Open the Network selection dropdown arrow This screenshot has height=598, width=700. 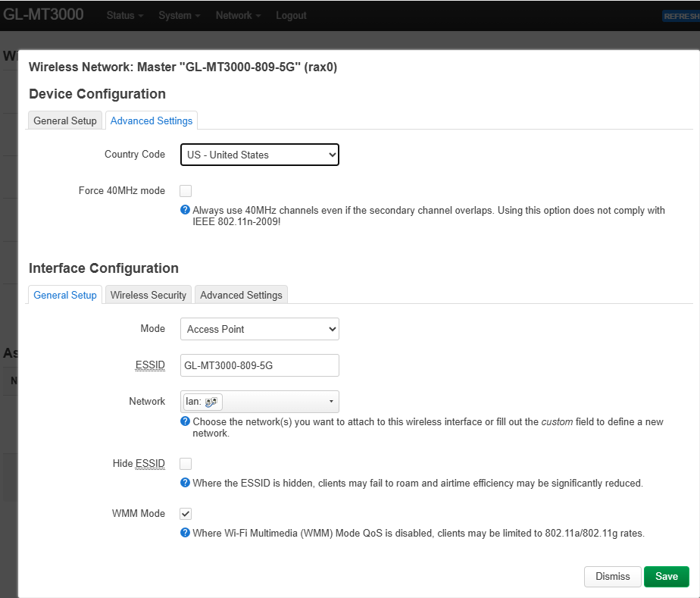tap(331, 402)
